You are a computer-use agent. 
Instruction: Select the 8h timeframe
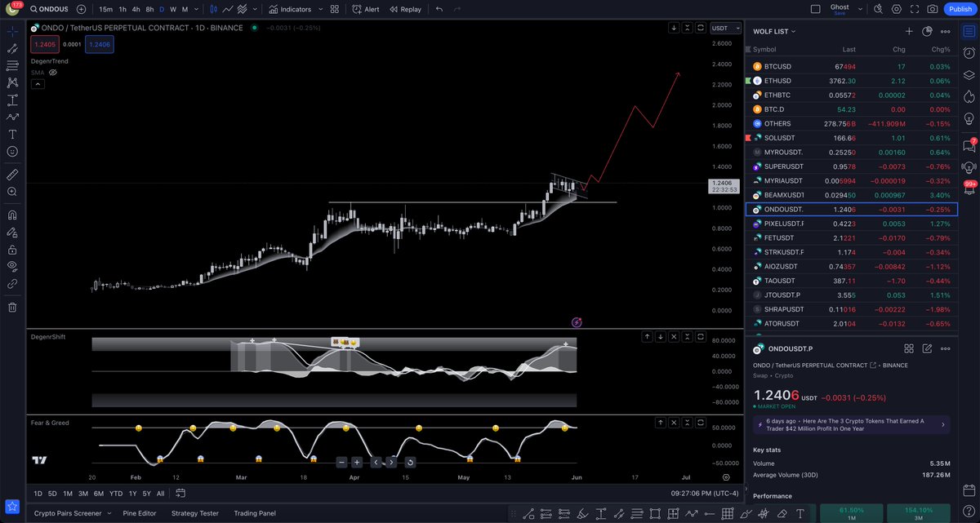149,9
